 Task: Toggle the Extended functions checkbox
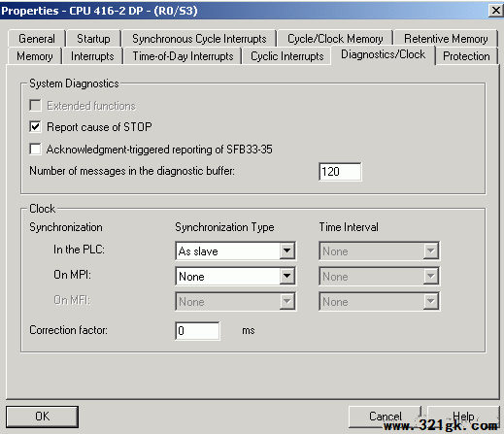pyautogui.click(x=35, y=106)
